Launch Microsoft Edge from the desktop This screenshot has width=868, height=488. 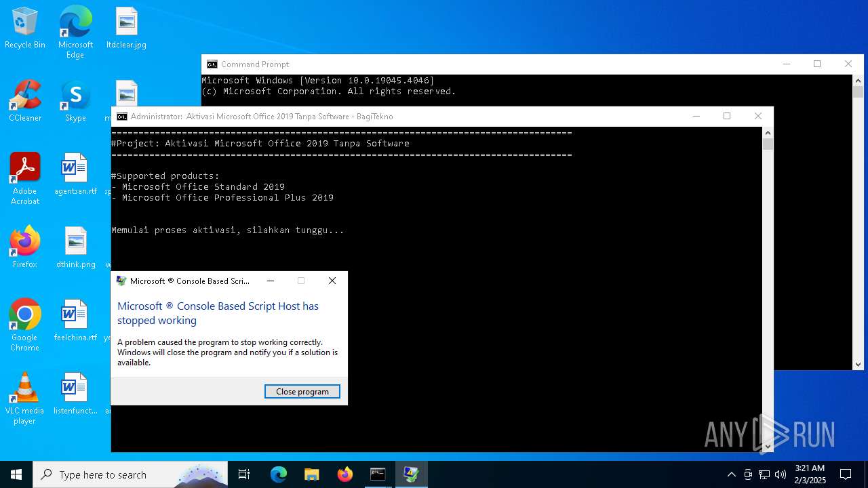coord(75,33)
